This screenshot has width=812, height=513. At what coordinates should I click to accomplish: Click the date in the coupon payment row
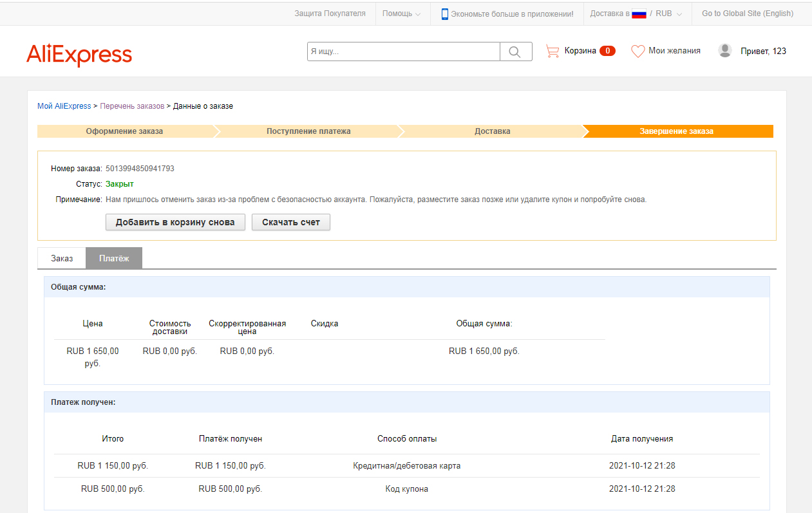point(642,489)
